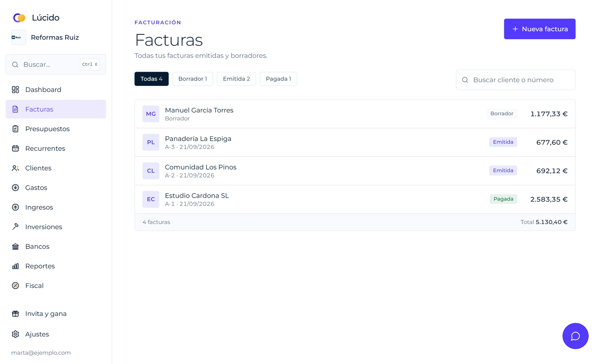Click the Presupuestos clipboard icon
The image size is (598, 364).
click(15, 129)
